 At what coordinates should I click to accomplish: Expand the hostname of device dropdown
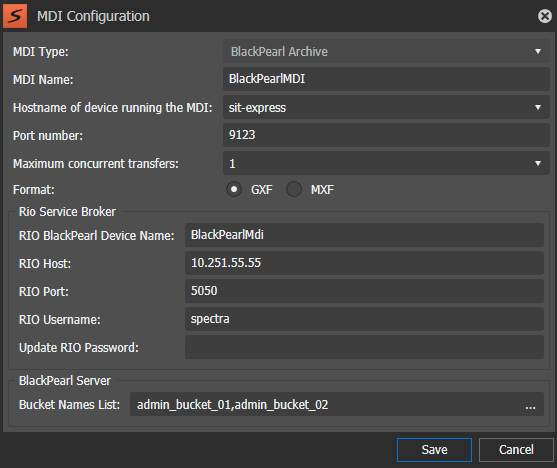(x=386, y=107)
